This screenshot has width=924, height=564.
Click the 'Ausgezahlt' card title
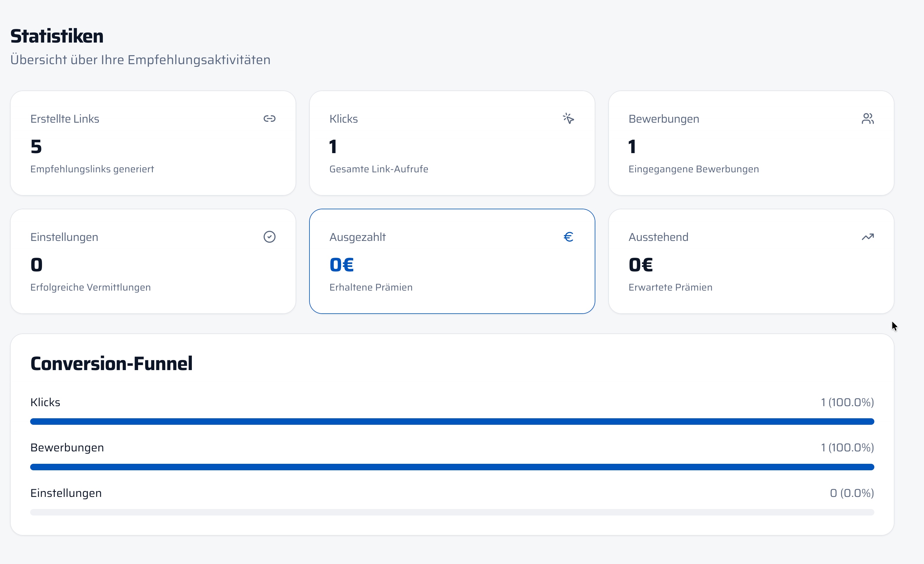pos(357,237)
